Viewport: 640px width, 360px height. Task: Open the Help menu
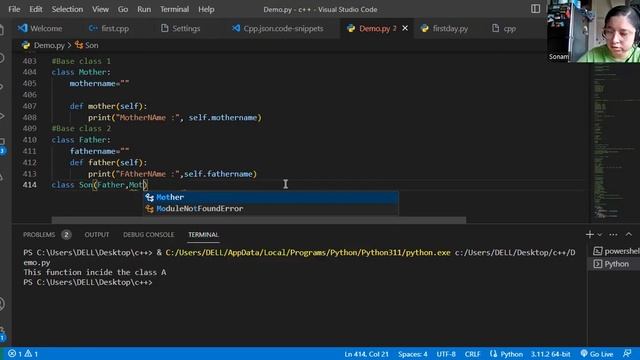(206, 9)
